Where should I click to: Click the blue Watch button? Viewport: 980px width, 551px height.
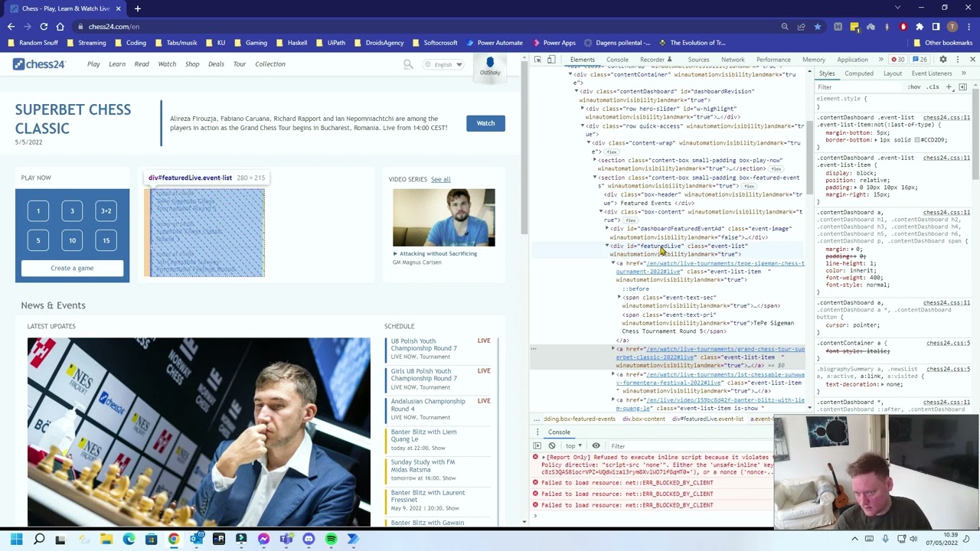pyautogui.click(x=485, y=123)
